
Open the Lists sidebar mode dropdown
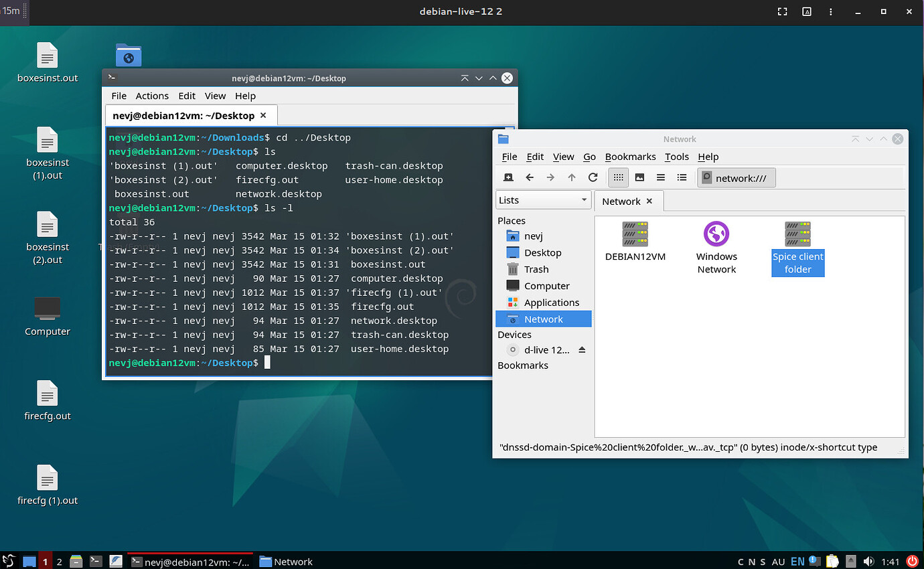(x=543, y=199)
